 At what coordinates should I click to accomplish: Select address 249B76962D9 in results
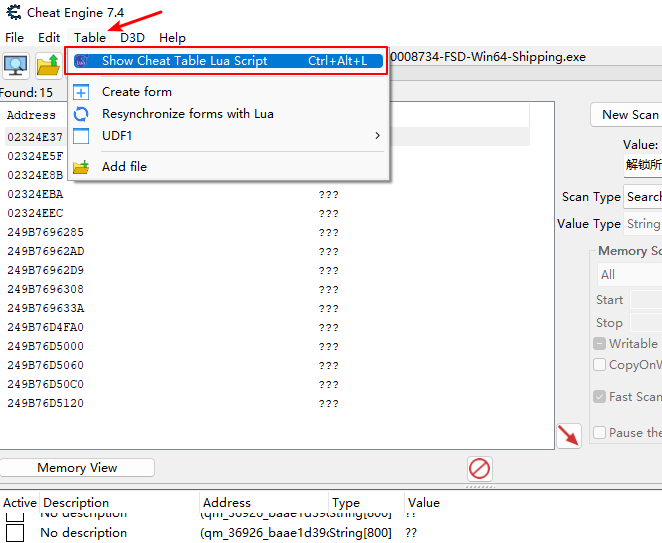(46, 270)
